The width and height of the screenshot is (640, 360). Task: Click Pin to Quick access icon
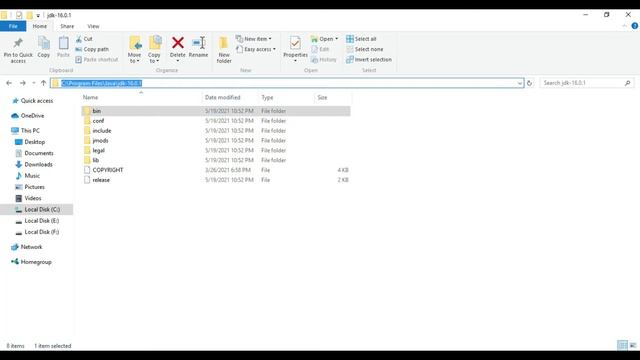click(18, 43)
